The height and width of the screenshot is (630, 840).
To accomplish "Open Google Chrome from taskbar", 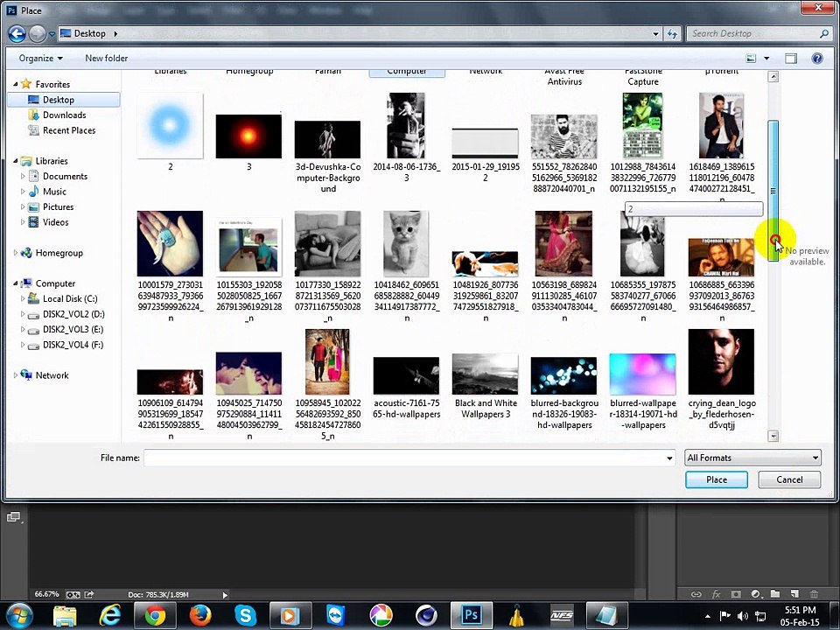I will 155,616.
